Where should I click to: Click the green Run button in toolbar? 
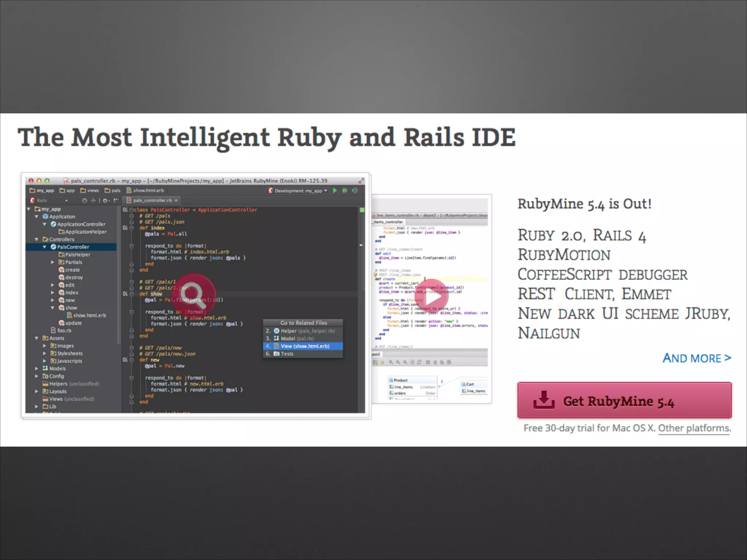click(335, 190)
